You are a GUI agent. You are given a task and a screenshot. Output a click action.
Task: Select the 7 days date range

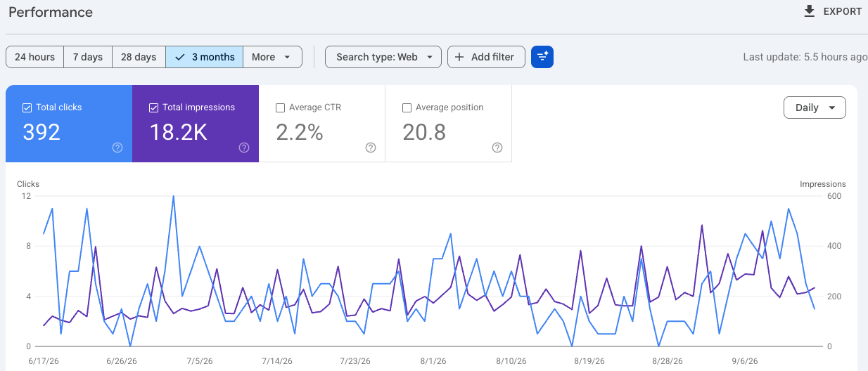[x=88, y=57]
